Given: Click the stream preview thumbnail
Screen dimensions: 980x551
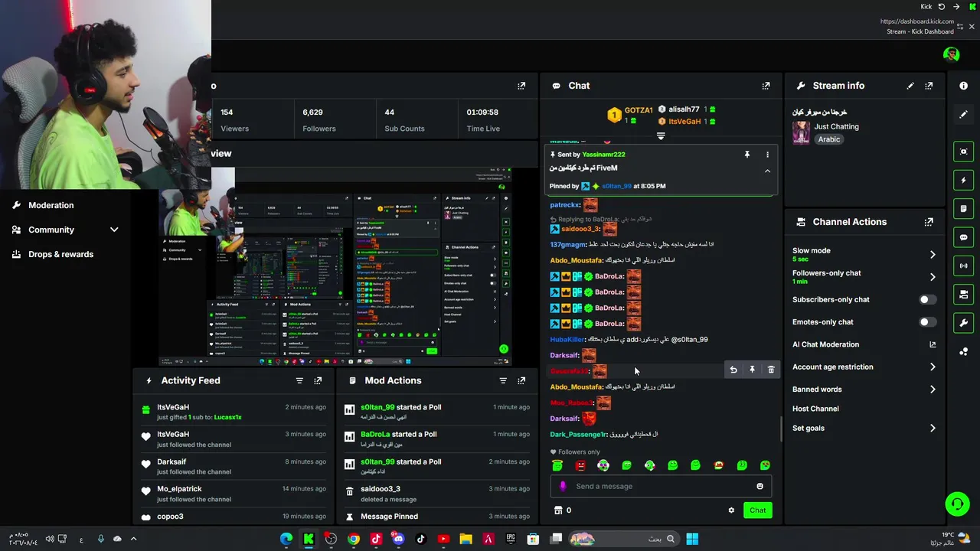Looking at the screenshot, I should 335,266.
